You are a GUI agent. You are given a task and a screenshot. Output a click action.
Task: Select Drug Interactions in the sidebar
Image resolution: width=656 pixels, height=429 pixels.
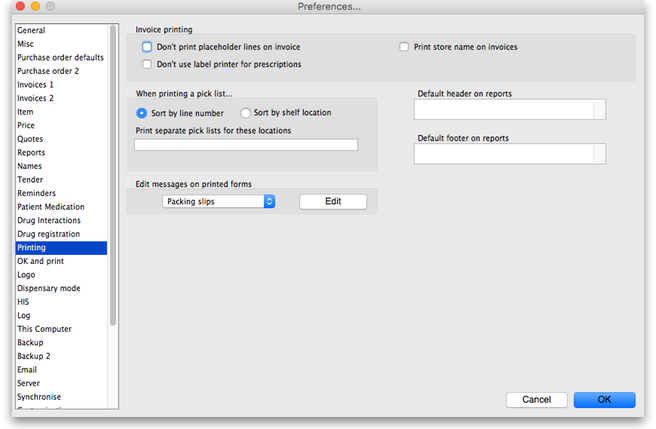click(x=48, y=220)
